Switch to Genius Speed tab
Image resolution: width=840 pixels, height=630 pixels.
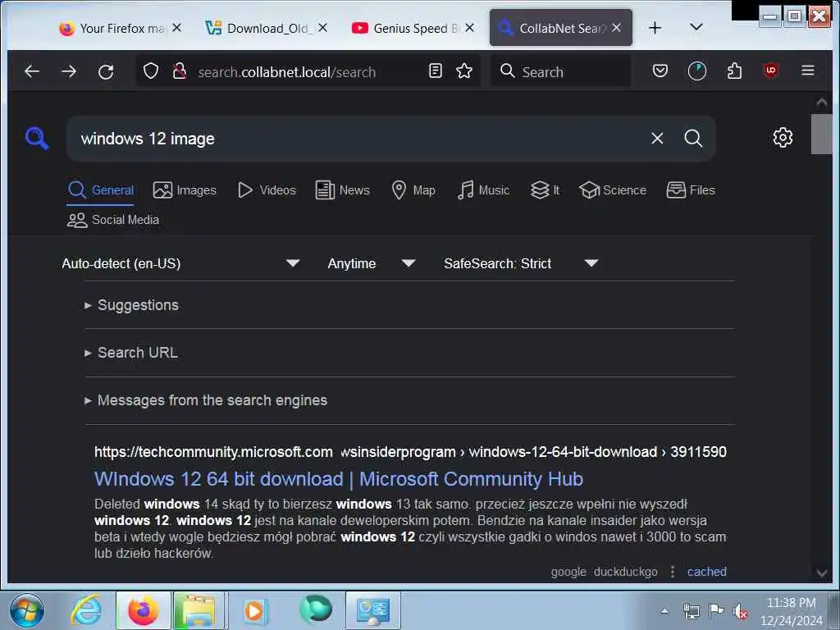coord(413,28)
